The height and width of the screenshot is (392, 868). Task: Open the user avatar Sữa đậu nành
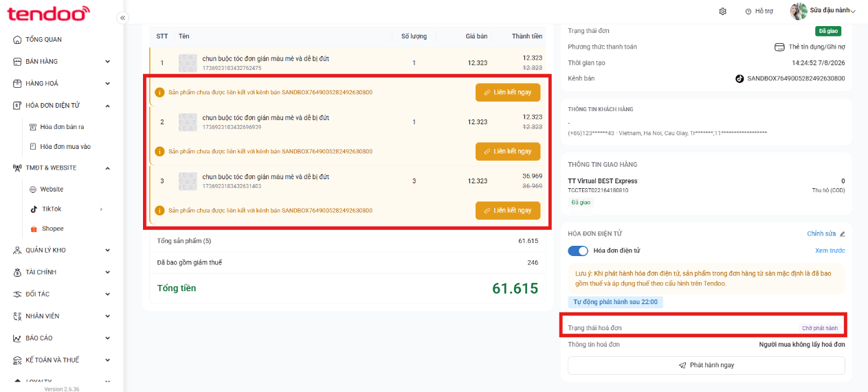(x=799, y=11)
